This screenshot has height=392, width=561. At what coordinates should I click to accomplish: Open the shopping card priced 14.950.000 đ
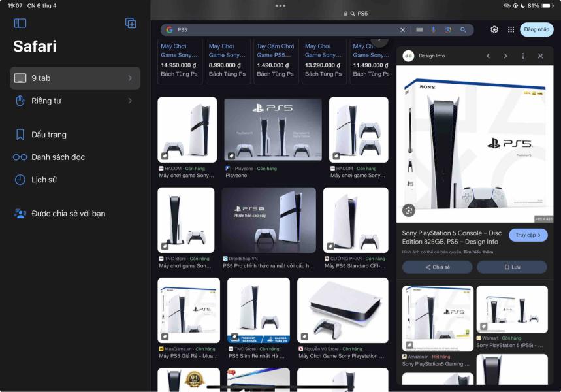coord(180,61)
